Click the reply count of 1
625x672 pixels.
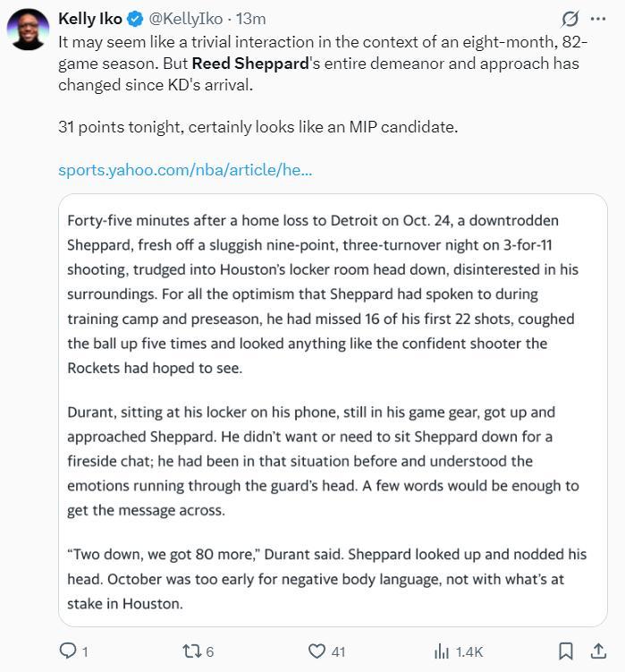click(85, 652)
